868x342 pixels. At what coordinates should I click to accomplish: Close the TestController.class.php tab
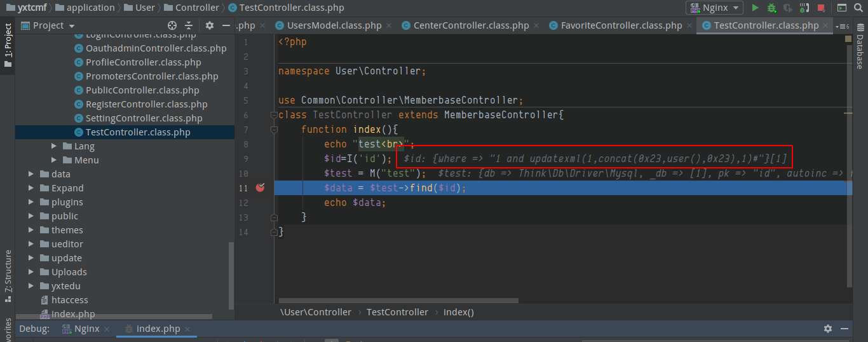(826, 26)
